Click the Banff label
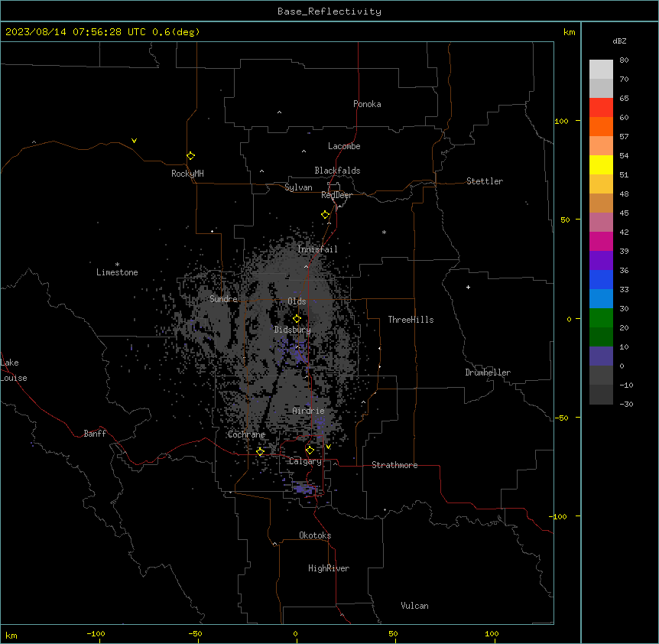Image resolution: width=659 pixels, height=644 pixels. click(x=95, y=434)
